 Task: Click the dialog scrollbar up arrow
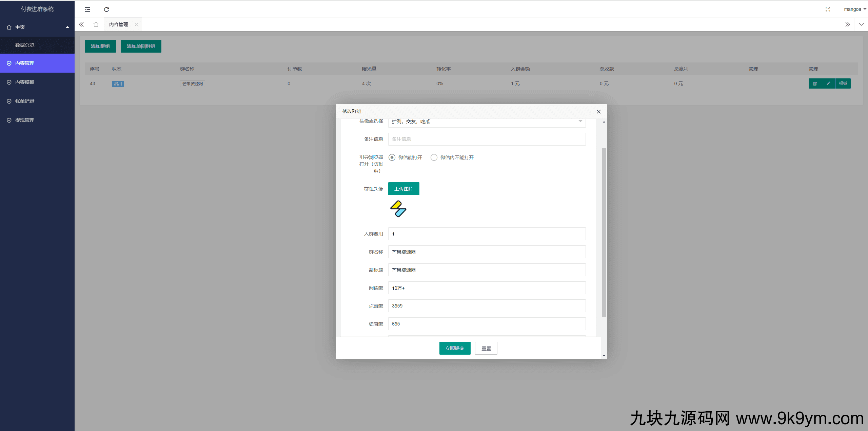604,122
